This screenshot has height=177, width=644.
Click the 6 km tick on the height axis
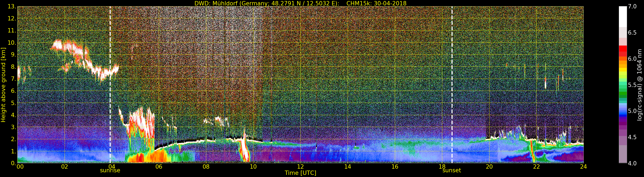tap(13, 91)
